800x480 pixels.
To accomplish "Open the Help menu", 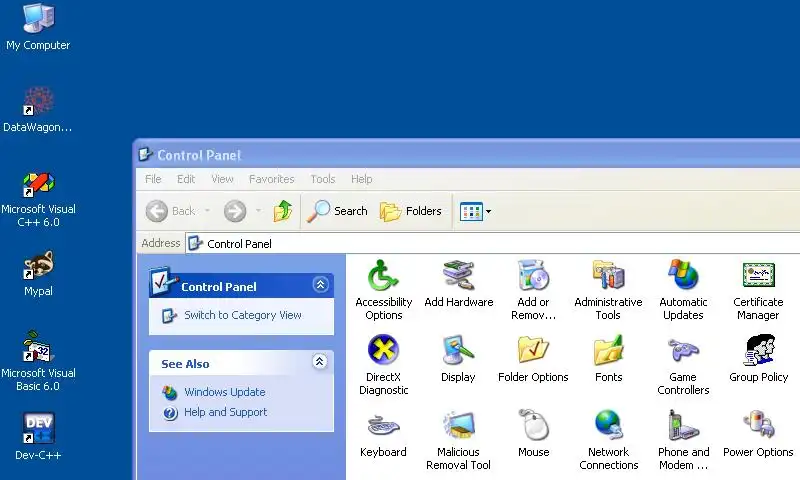I will (x=361, y=179).
